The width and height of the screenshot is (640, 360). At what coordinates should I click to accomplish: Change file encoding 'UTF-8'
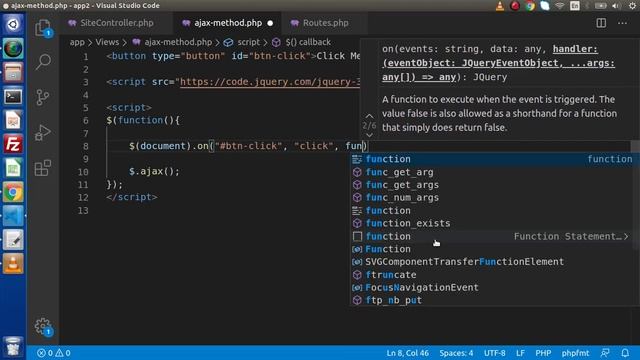pos(494,353)
